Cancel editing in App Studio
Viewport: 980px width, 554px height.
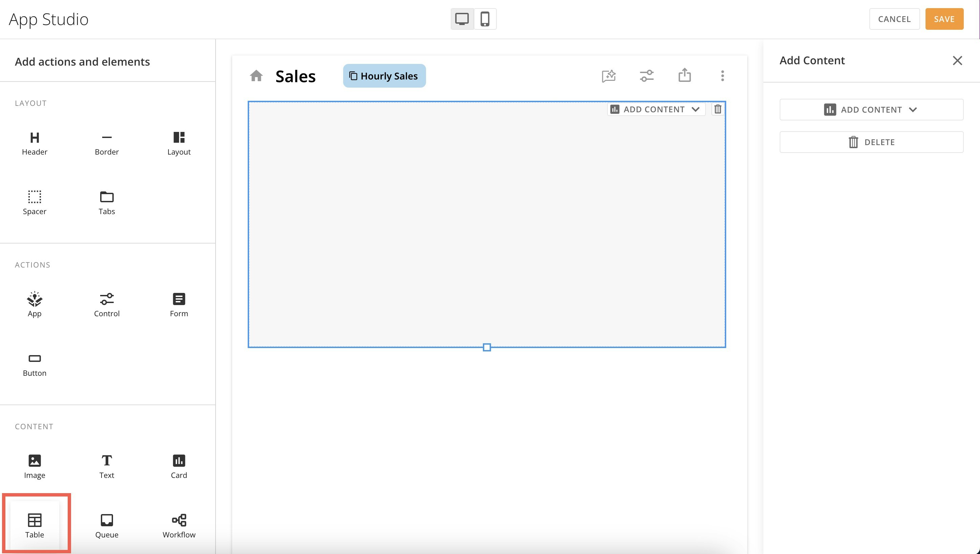(894, 19)
